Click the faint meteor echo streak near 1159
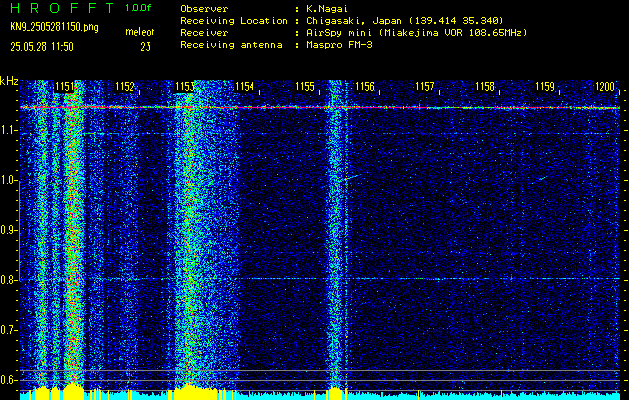This screenshot has height=400, width=629. (x=542, y=179)
